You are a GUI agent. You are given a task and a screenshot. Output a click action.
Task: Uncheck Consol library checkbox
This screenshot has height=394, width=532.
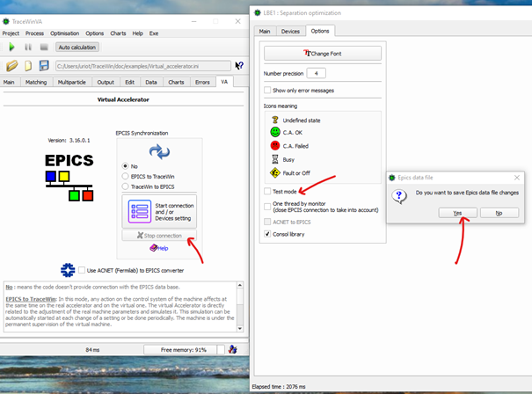point(267,234)
